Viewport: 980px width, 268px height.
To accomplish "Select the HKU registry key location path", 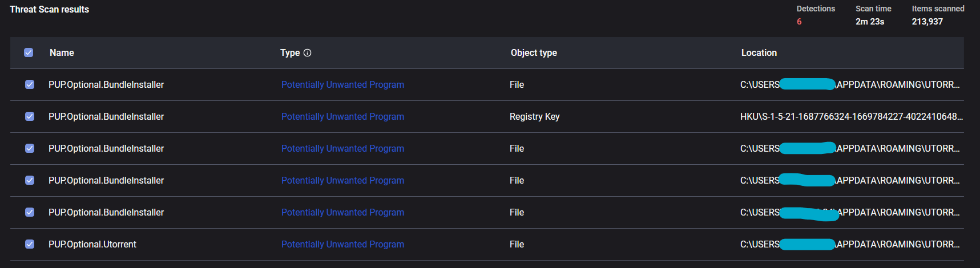I will pos(850,116).
